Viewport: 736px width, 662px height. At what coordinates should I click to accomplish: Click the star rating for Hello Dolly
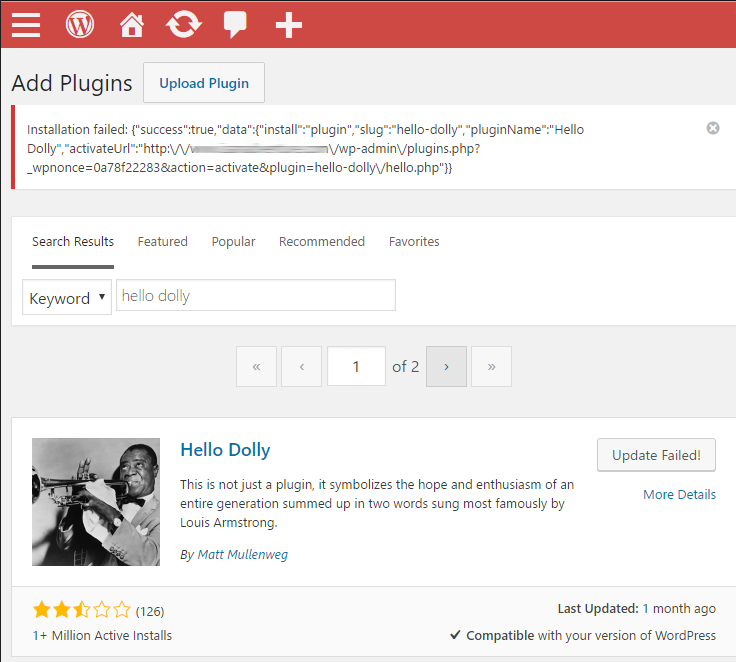[x=82, y=609]
